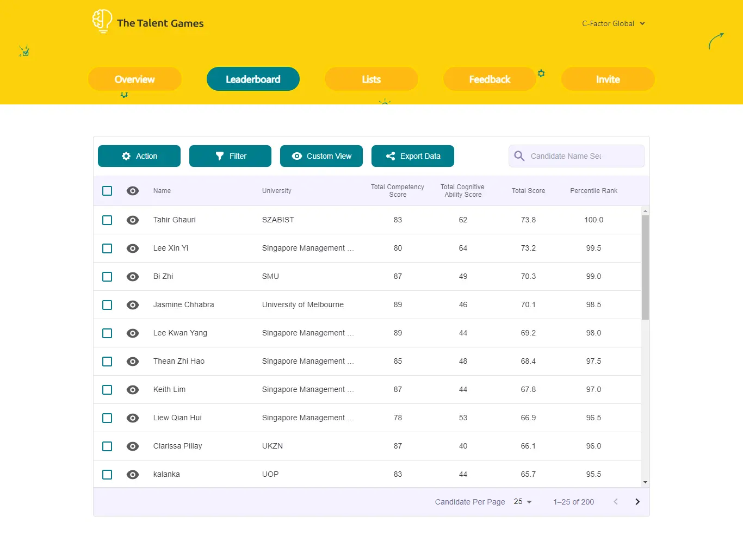
Task: Open the Lists tab
Action: [371, 79]
